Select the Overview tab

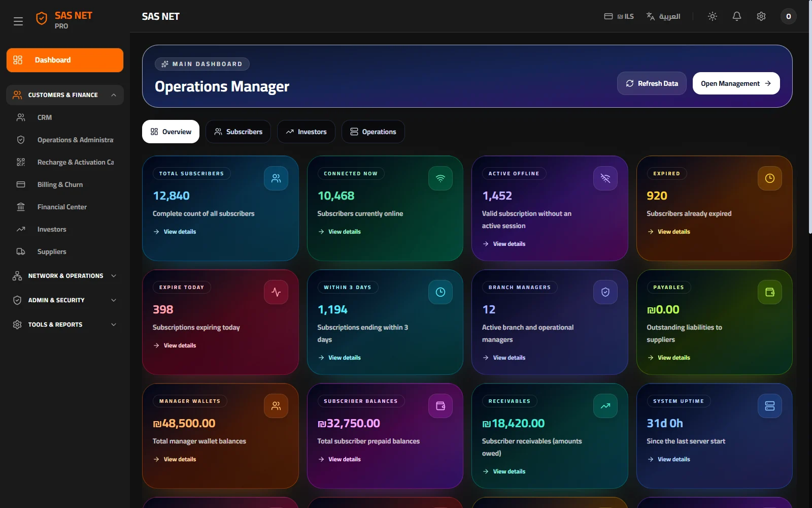click(x=171, y=132)
